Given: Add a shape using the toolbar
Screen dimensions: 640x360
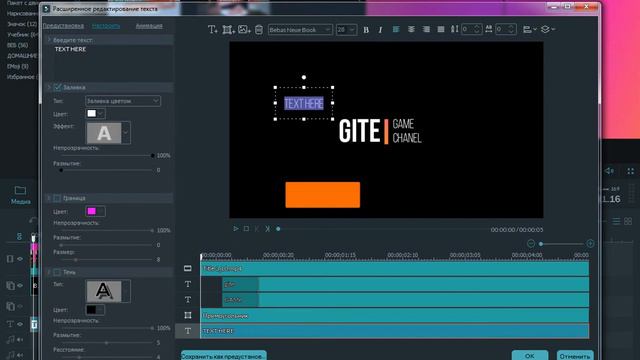Looking at the screenshot, I should click(228, 29).
